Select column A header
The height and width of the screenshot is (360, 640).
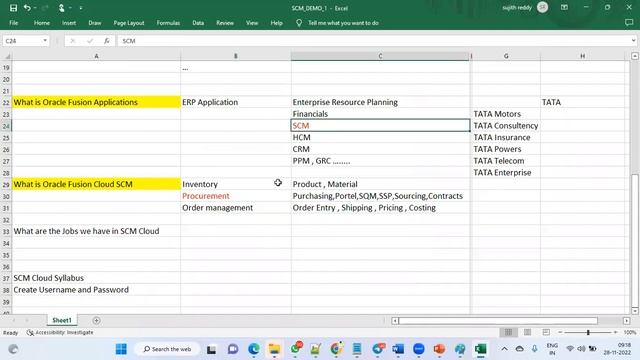click(96, 56)
